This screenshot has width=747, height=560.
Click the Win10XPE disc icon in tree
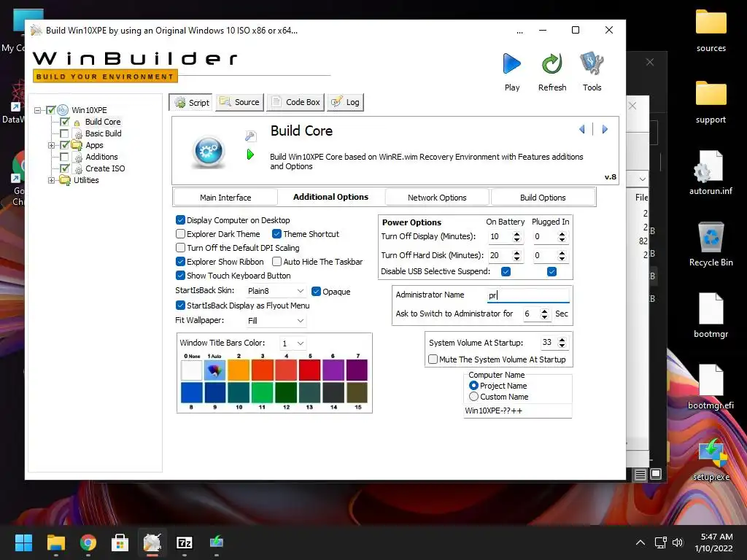(x=63, y=110)
